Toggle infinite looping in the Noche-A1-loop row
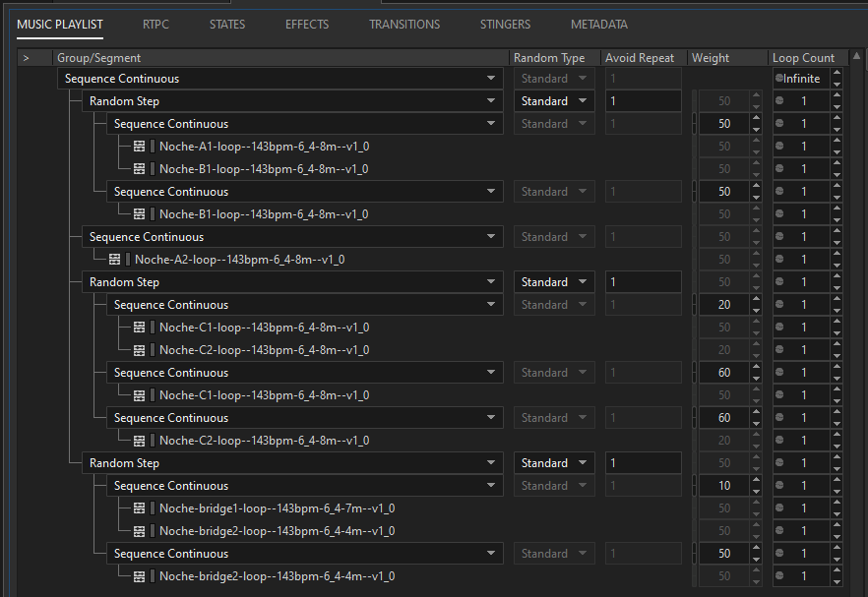Screen dimensions: 868x597 click(x=778, y=147)
